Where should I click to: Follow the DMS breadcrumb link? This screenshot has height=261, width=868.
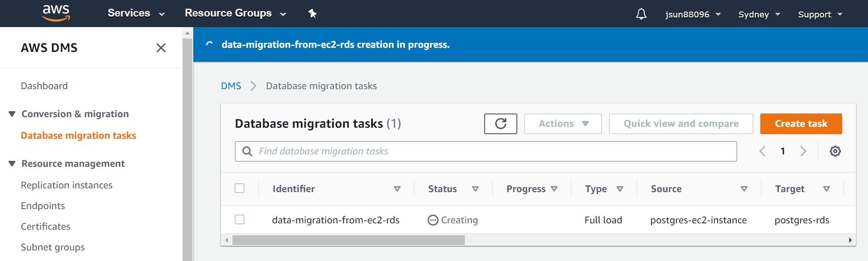pyautogui.click(x=231, y=86)
